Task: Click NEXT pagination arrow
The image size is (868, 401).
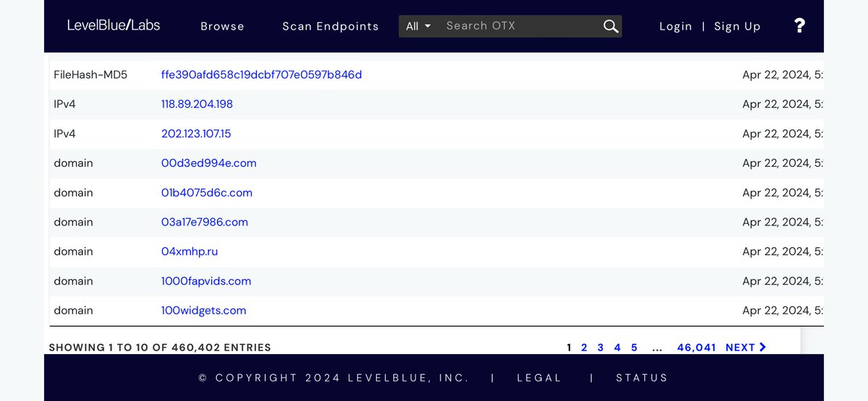Action: click(746, 348)
